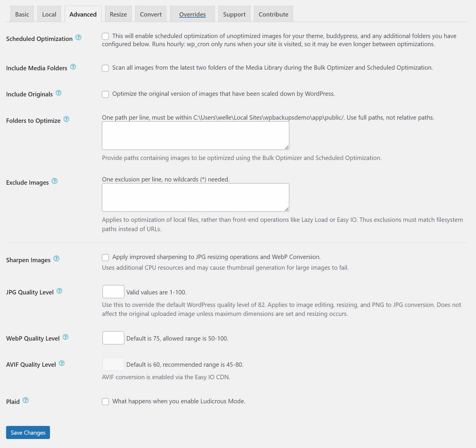This screenshot has height=448, width=476.
Task: Open help for Sharpen Images
Action: coord(56,258)
